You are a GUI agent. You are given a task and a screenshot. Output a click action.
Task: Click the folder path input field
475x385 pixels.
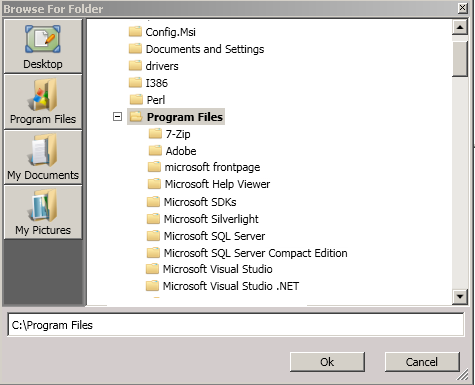point(236,325)
